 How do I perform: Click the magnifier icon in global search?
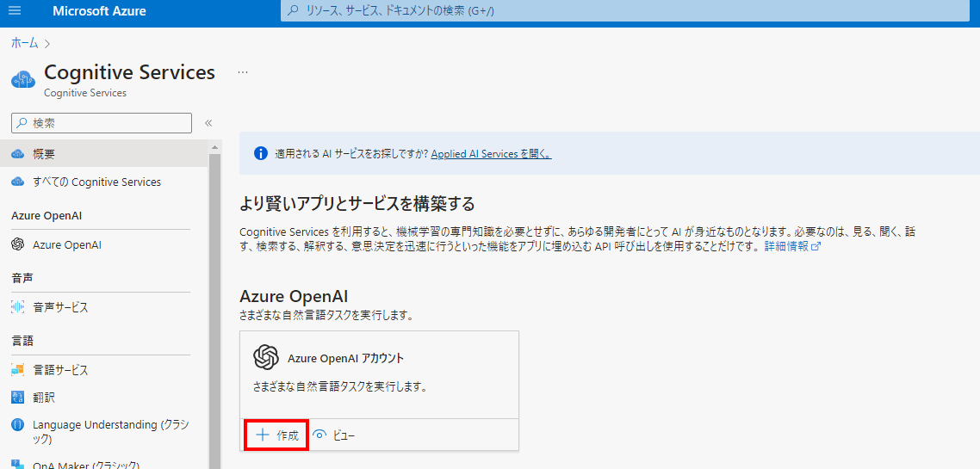pyautogui.click(x=293, y=10)
